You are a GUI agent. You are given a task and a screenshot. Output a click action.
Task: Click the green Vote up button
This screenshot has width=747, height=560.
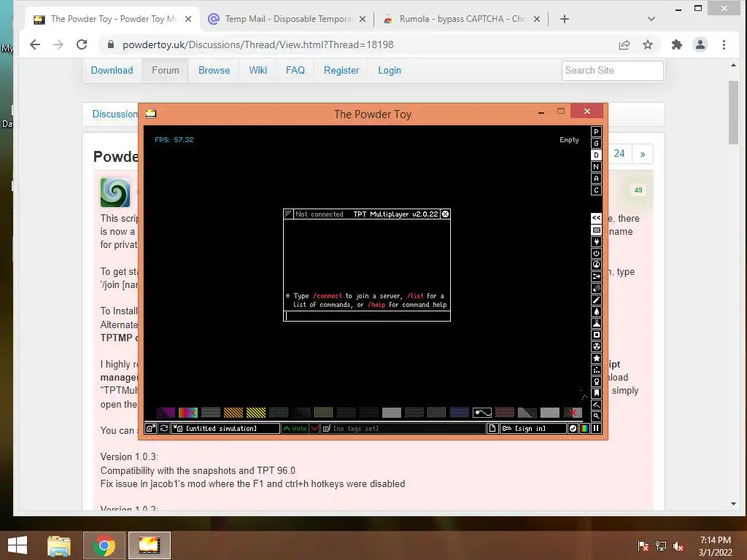click(x=295, y=429)
